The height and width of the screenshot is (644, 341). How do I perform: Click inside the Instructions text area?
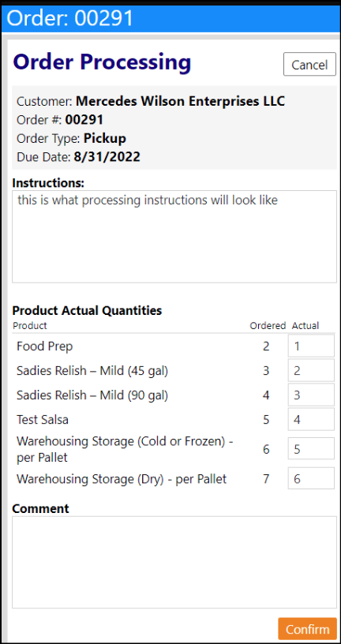[174, 237]
